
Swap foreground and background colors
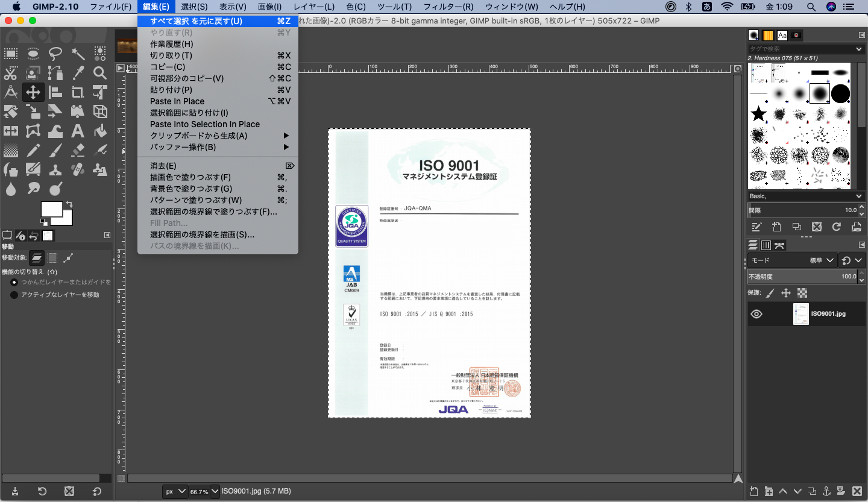click(x=69, y=204)
